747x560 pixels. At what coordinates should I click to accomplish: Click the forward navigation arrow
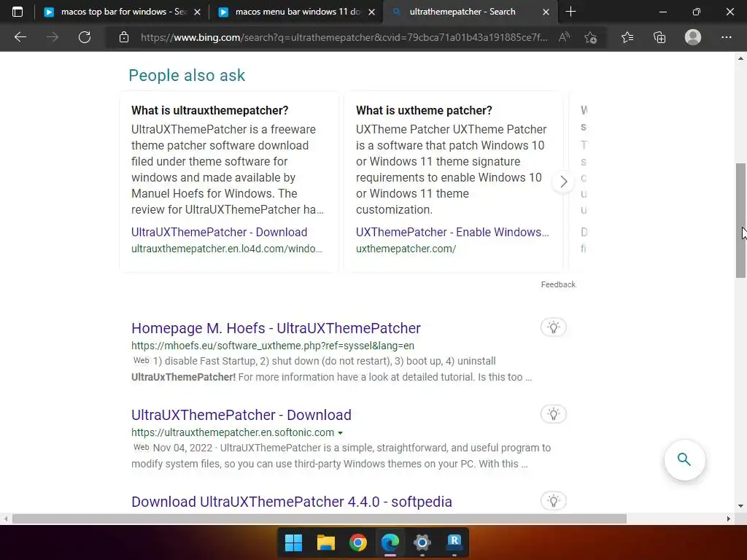[x=53, y=37]
